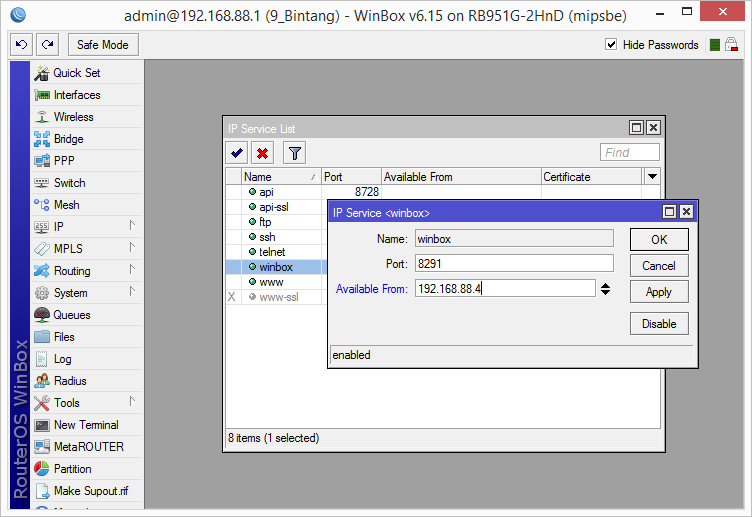Click the Find search box
752x517 pixels.
pyautogui.click(x=629, y=153)
